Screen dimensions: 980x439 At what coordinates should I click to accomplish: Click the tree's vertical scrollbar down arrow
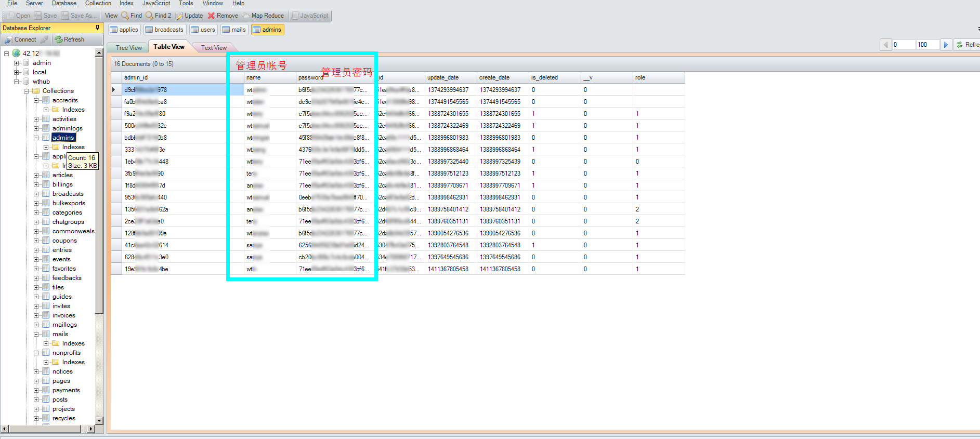99,420
